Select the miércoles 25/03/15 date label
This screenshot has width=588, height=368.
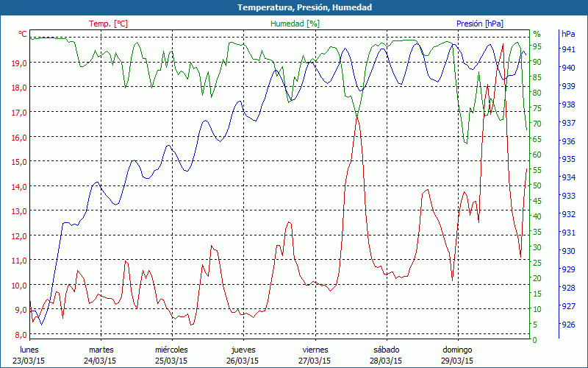point(172,355)
